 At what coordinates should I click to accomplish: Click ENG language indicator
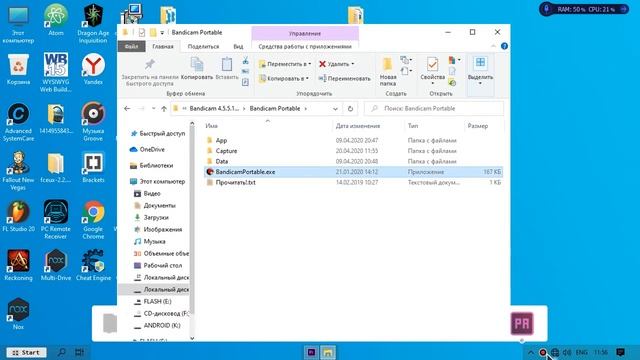(x=582, y=352)
